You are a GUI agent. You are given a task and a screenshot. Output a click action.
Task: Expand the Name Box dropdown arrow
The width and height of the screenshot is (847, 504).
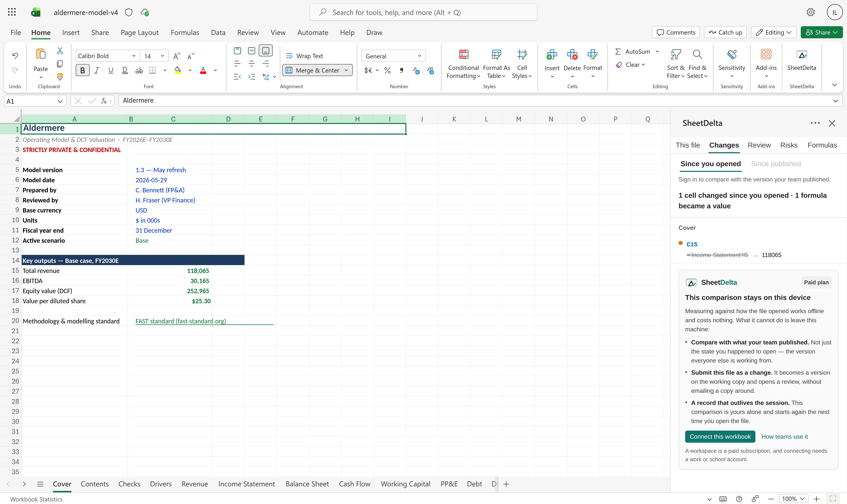60,101
